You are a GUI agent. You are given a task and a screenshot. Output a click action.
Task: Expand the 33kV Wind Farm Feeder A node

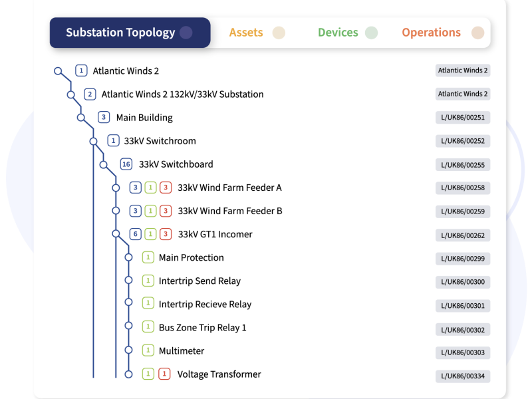116,188
